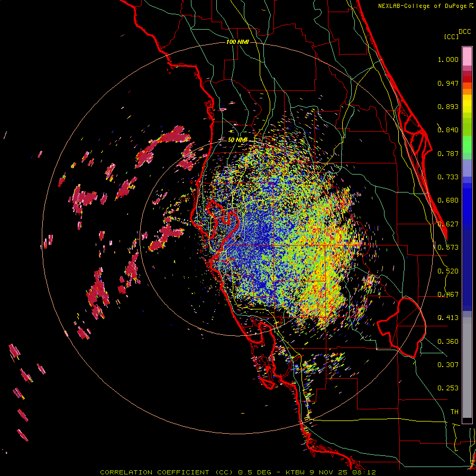Pick the gray color bar segment
The width and height of the screenshot is (476, 476).
pos(467,368)
